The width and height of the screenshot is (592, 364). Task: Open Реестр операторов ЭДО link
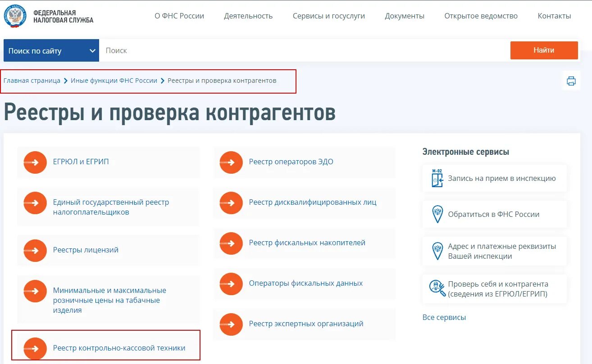pyautogui.click(x=291, y=162)
